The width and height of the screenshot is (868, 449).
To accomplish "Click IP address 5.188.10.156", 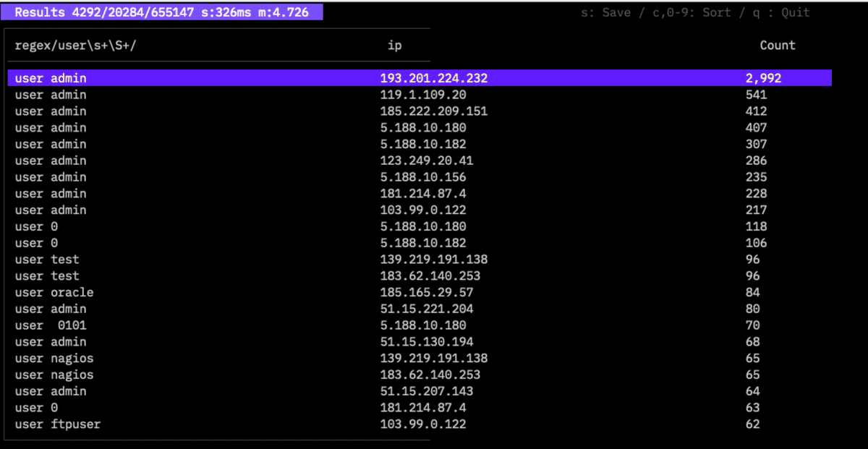I will 423,177.
